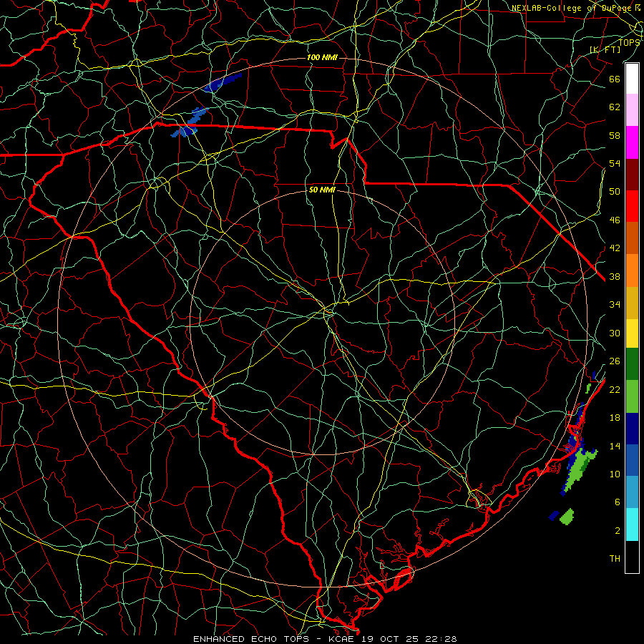Click the '50' legend value
Screen dimensions: 644x644
615,191
